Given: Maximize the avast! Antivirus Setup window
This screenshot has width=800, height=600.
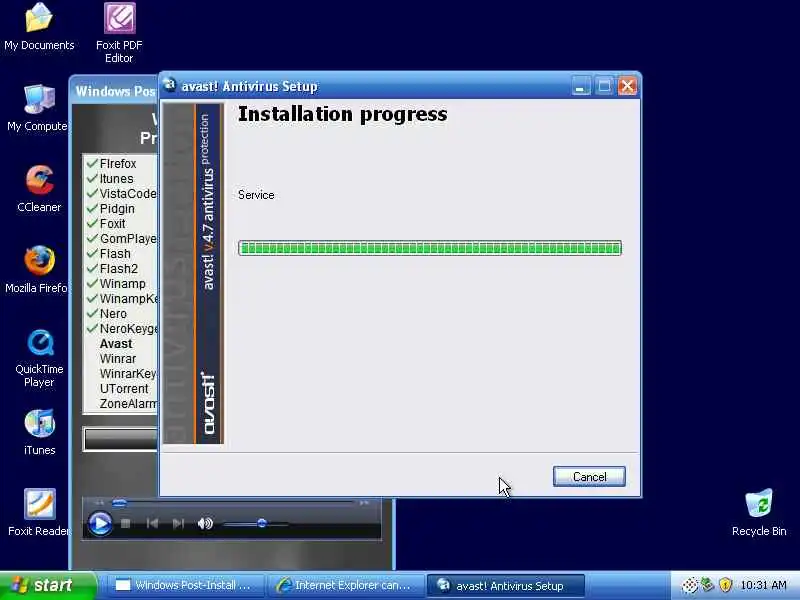Looking at the screenshot, I should point(604,86).
